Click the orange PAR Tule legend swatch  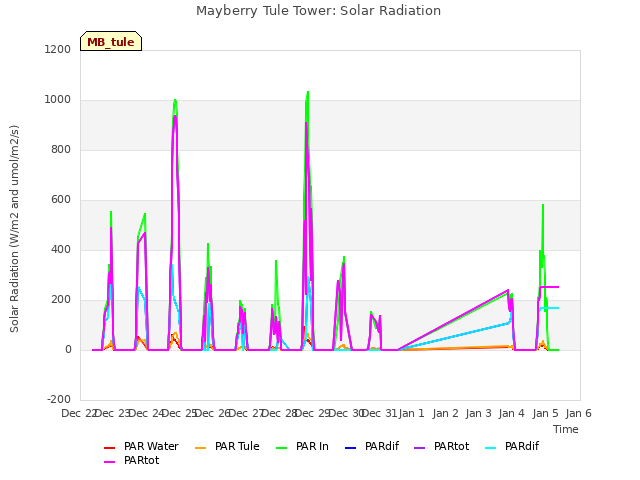point(200,447)
